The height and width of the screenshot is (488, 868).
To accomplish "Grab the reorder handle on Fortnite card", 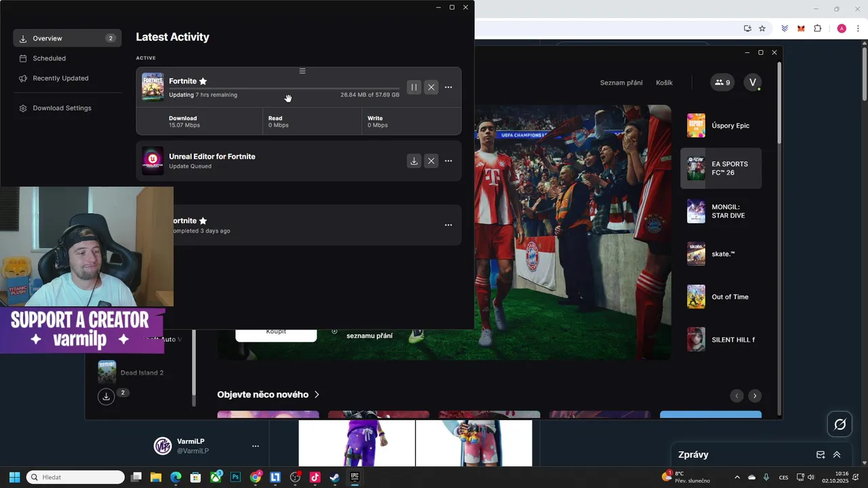I will [x=302, y=71].
